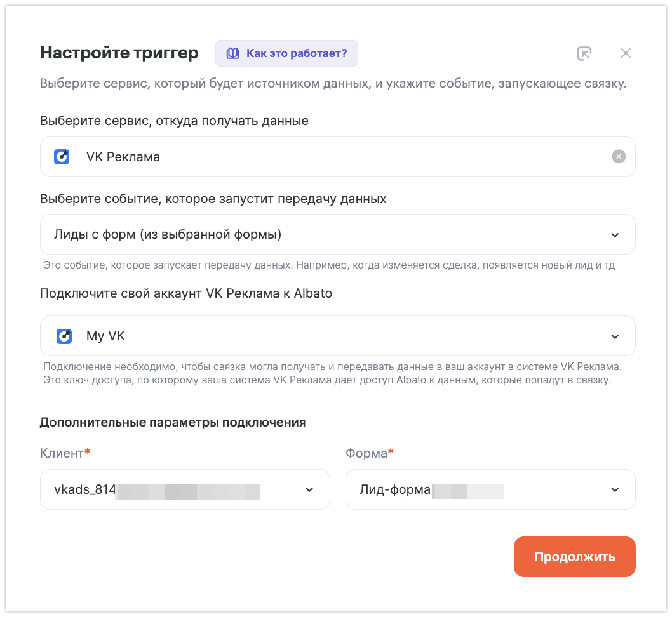The height and width of the screenshot is (617, 672).
Task: Clear the selected VK Реклама service
Action: point(619,157)
